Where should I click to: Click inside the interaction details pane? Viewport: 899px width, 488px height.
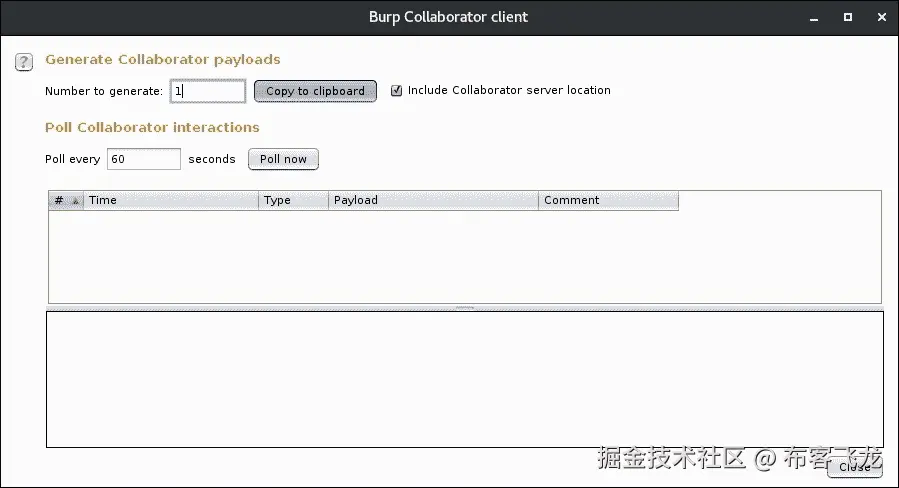464,380
